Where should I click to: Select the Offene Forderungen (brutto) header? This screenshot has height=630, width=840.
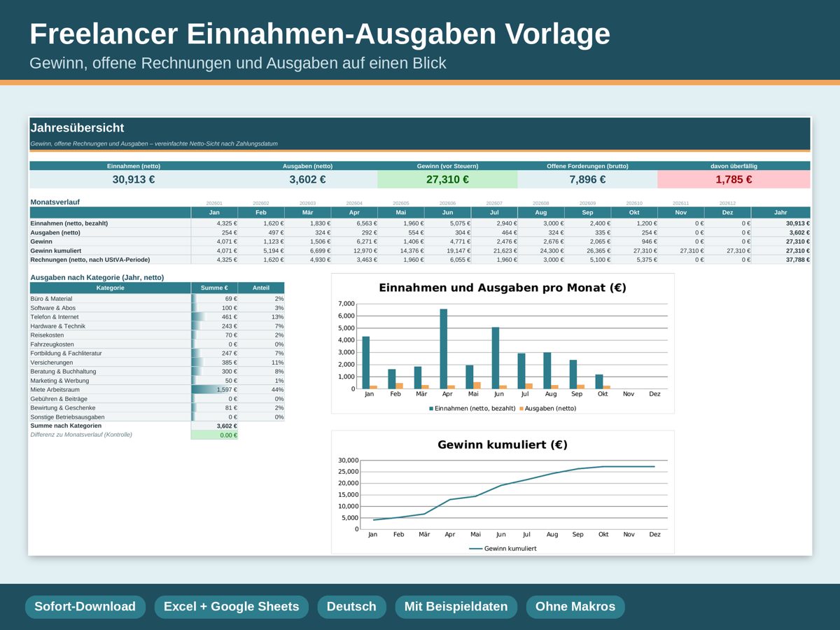coord(587,166)
